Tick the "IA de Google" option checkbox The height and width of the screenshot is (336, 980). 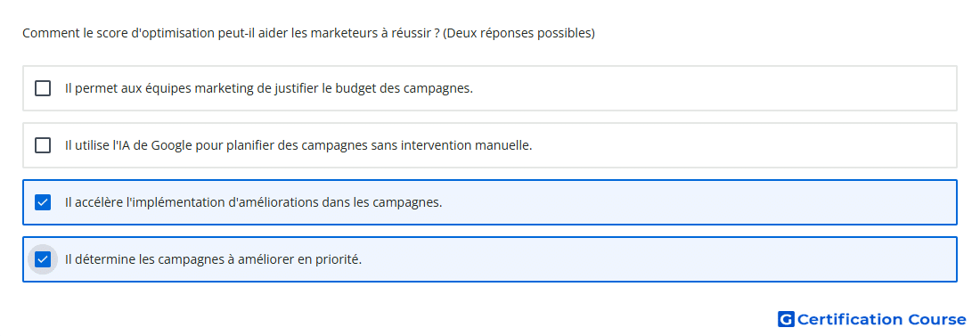pyautogui.click(x=43, y=145)
